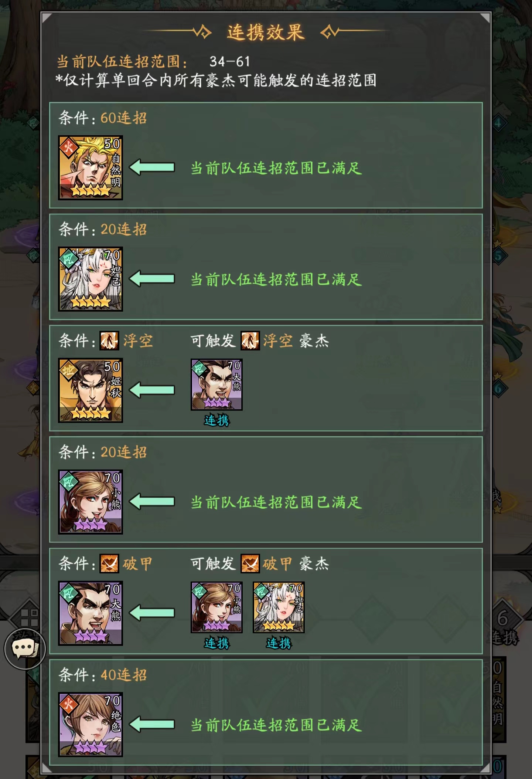This screenshot has width=532, height=779.
Task: Click the 浮空 status icon beside 条件
Action: pos(109,341)
